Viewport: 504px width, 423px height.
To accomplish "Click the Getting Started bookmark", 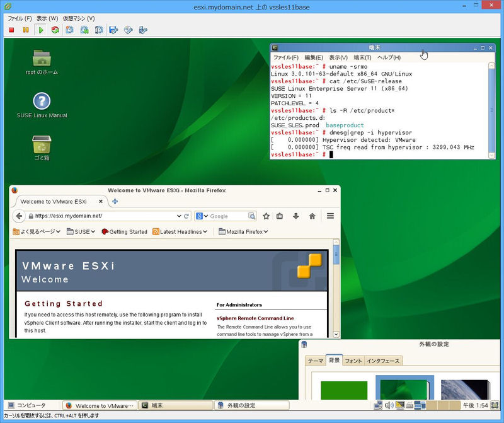I will [x=124, y=231].
